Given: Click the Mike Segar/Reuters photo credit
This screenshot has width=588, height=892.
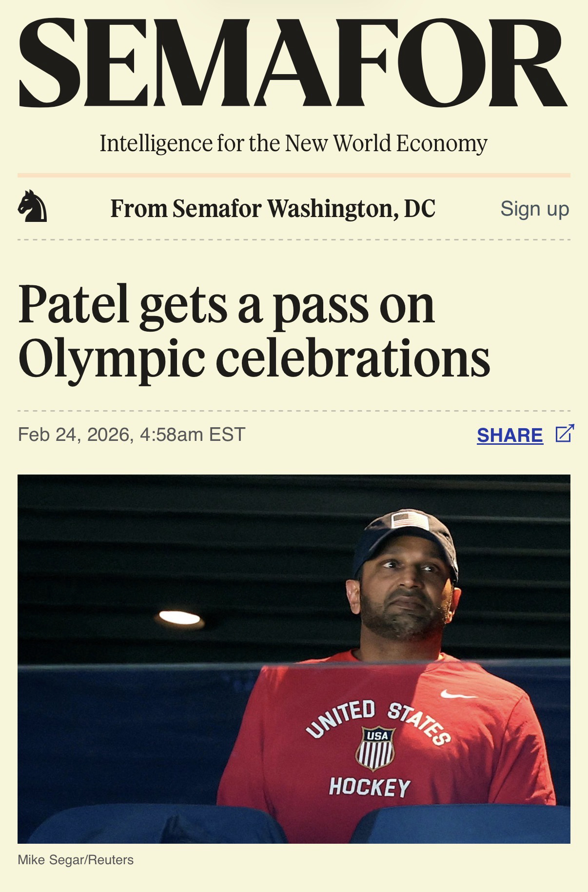Looking at the screenshot, I should click(x=76, y=860).
